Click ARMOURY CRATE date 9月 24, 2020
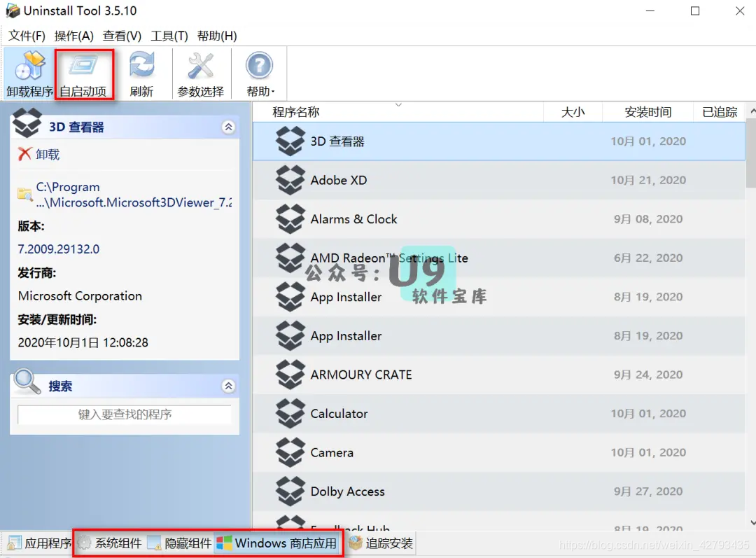 pyautogui.click(x=648, y=375)
